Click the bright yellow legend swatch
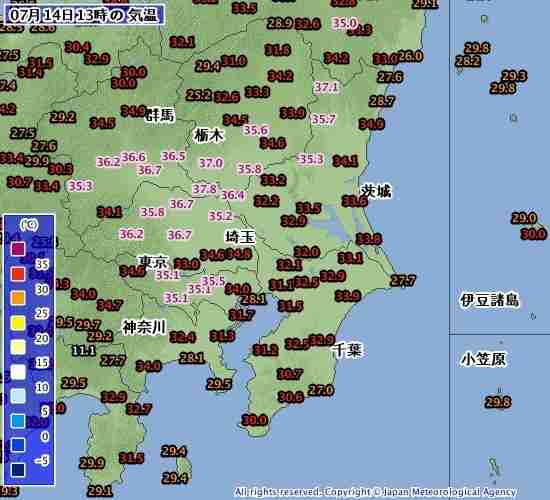 pos(18,323)
